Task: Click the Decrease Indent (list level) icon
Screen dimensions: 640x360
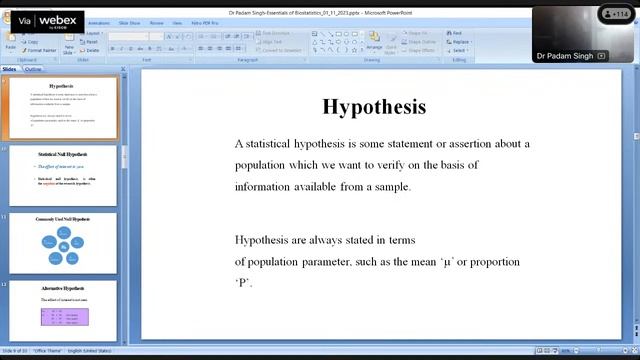Action: coord(228,36)
